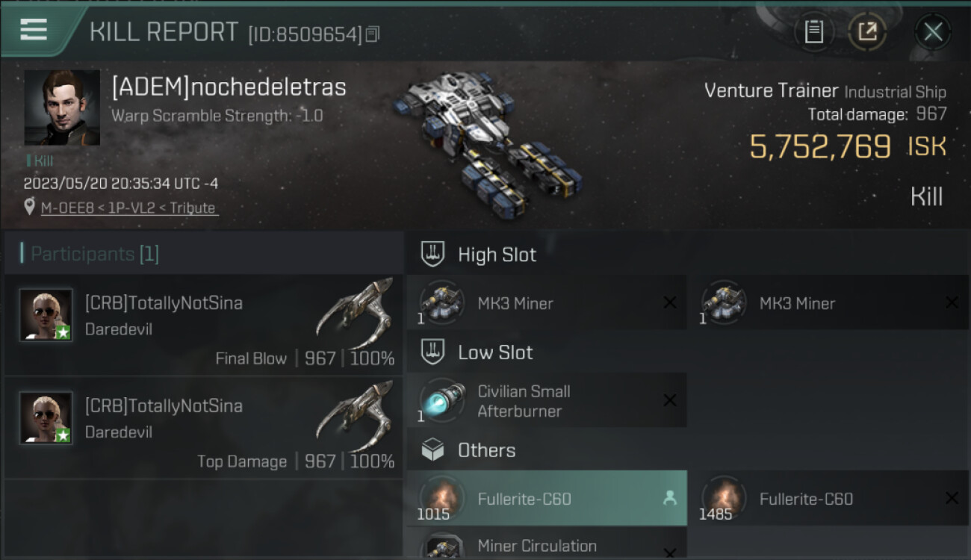Select Fullerite-C60 stack of 1485
This screenshot has height=560, width=971.
tap(828, 498)
